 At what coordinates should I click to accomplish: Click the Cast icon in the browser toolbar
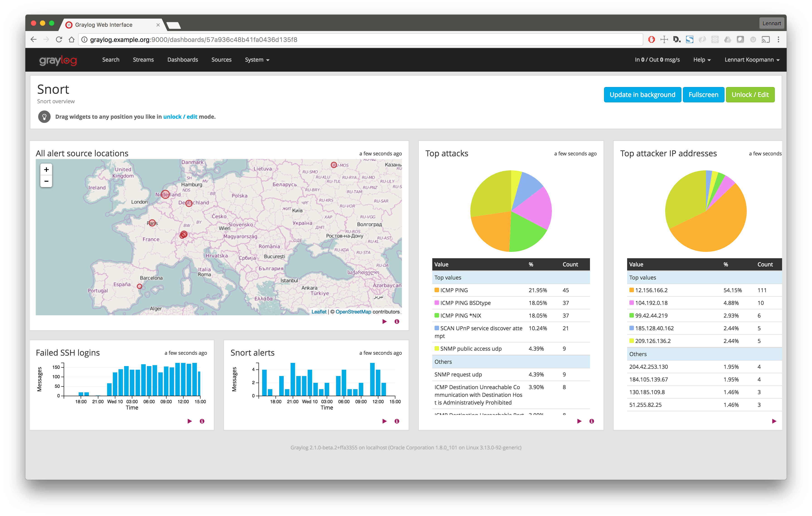pyautogui.click(x=766, y=39)
